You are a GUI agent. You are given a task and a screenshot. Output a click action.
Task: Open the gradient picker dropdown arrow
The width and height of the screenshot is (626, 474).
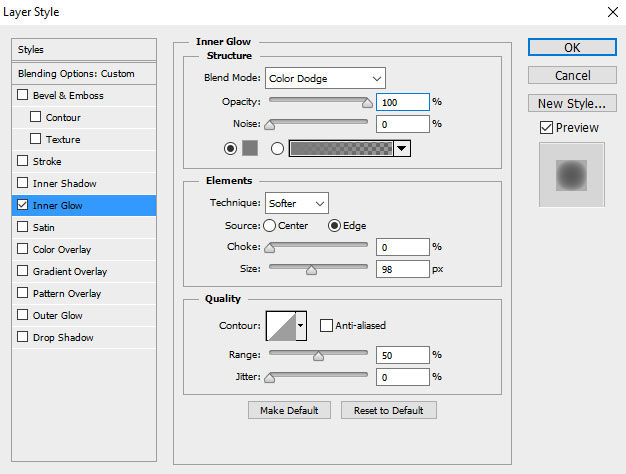[x=402, y=148]
